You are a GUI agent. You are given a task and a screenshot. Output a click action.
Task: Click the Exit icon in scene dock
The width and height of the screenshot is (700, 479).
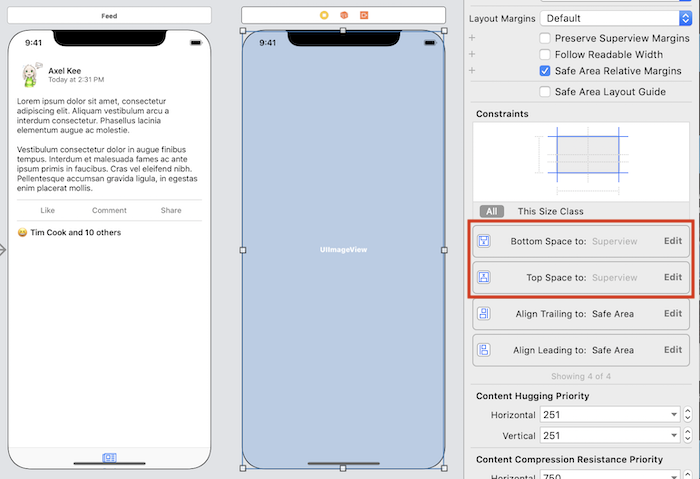tap(363, 16)
